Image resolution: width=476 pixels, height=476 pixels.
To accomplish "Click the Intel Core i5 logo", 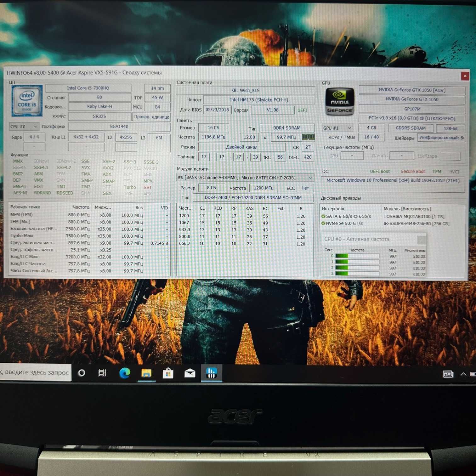I will (x=27, y=100).
